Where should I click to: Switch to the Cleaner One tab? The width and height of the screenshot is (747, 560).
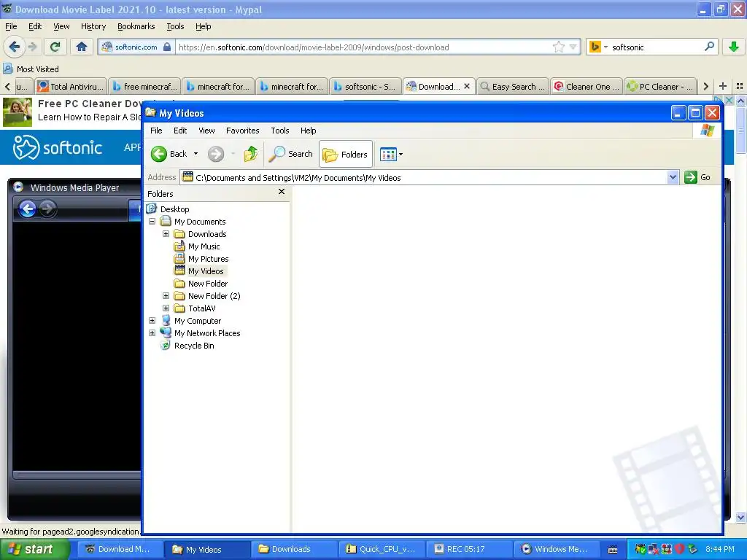(x=586, y=86)
